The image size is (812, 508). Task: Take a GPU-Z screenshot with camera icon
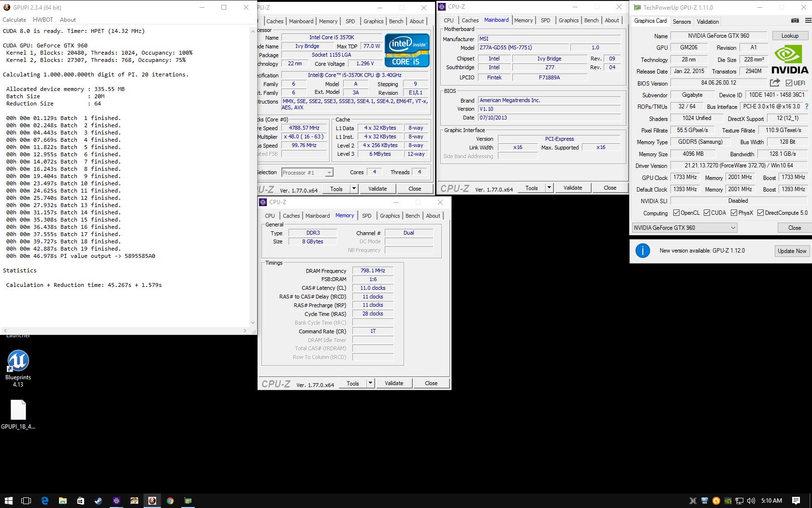click(x=795, y=20)
